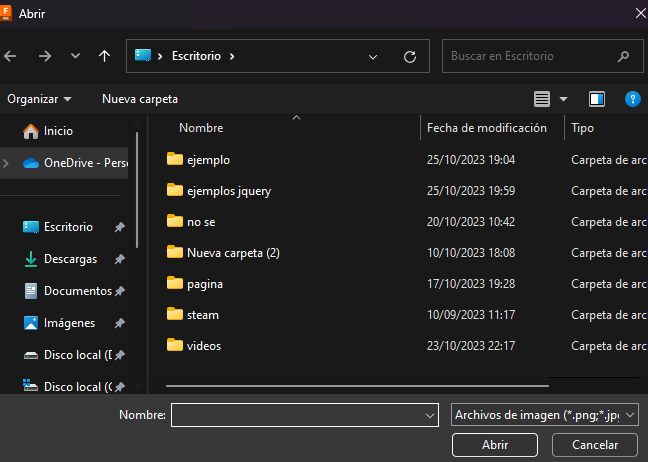
Task: Expand the chevron after Escritorio in path
Action: 232,56
